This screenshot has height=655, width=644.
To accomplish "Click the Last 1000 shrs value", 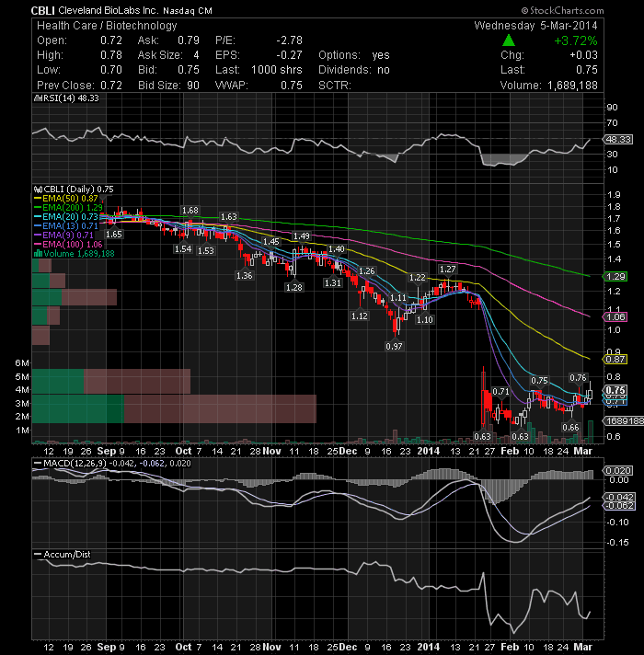I will (277, 70).
